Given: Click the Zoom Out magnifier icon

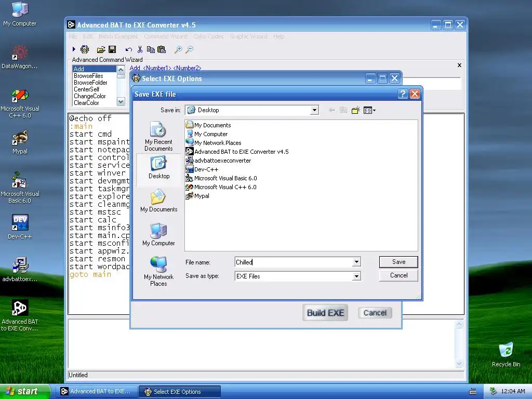Looking at the screenshot, I should (189, 50).
